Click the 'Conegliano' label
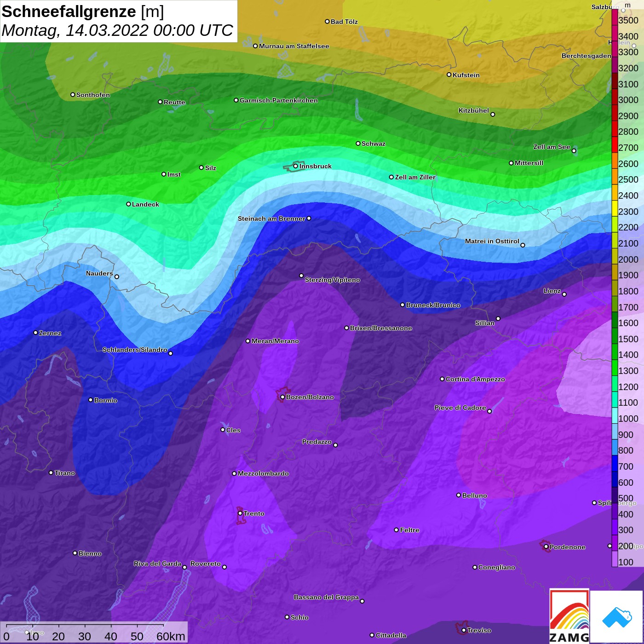This screenshot has width=644, height=644. 497,567
